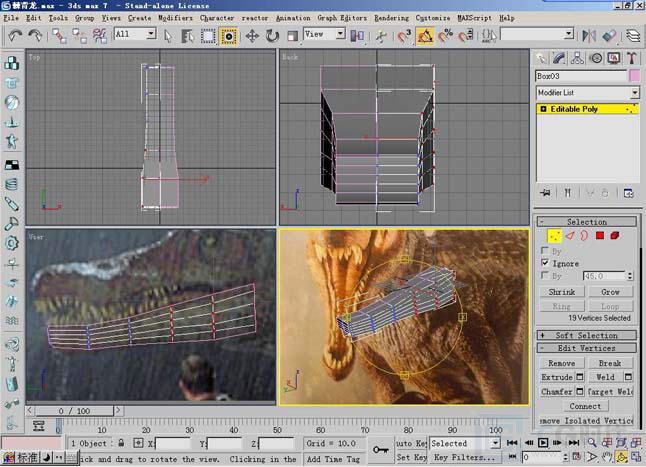
Task: Toggle the Percent Snap icon
Action: click(445, 36)
